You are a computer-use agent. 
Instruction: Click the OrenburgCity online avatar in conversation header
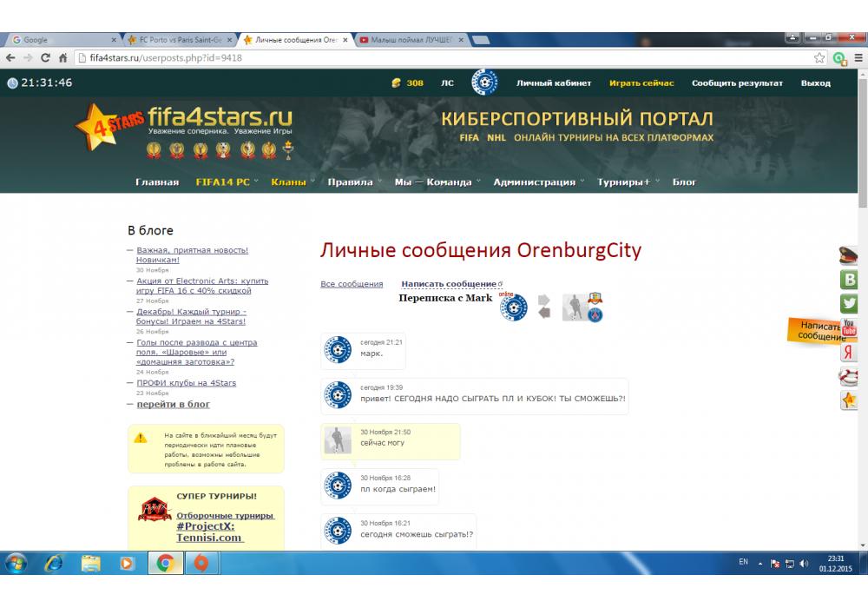pos(514,307)
